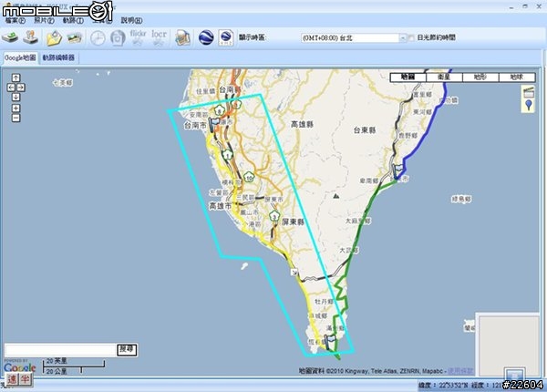Image resolution: width=547 pixels, height=392 pixels.
Task: Click the map search input field
Action: point(60,350)
